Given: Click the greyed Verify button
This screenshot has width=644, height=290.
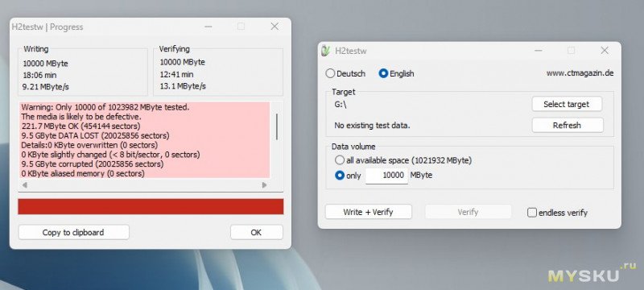Looking at the screenshot, I should click(x=468, y=212).
